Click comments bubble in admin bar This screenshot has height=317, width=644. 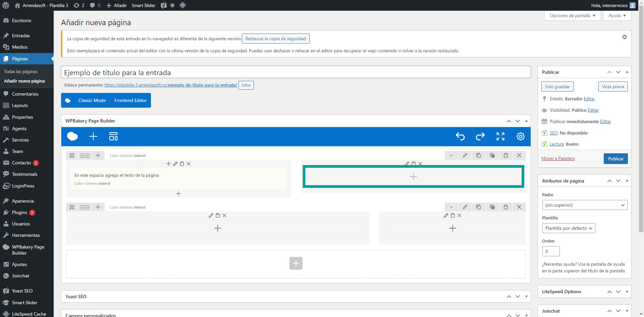coord(95,5)
